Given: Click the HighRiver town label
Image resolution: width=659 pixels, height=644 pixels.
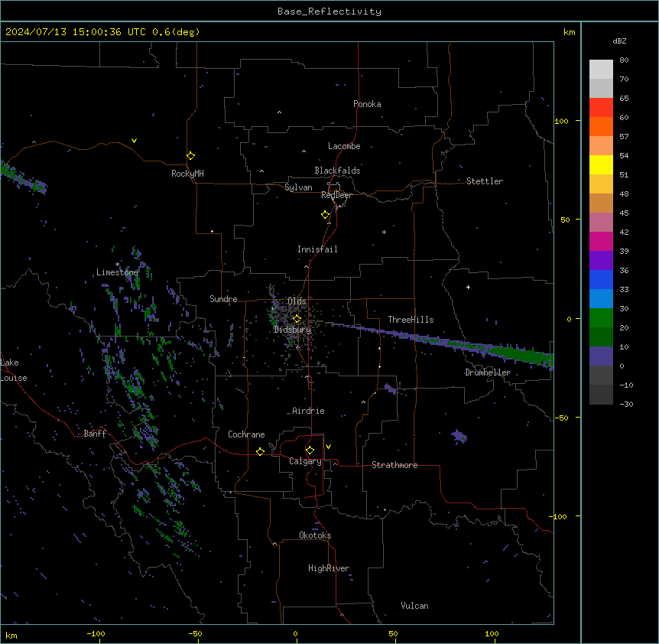Looking at the screenshot, I should (x=329, y=568).
